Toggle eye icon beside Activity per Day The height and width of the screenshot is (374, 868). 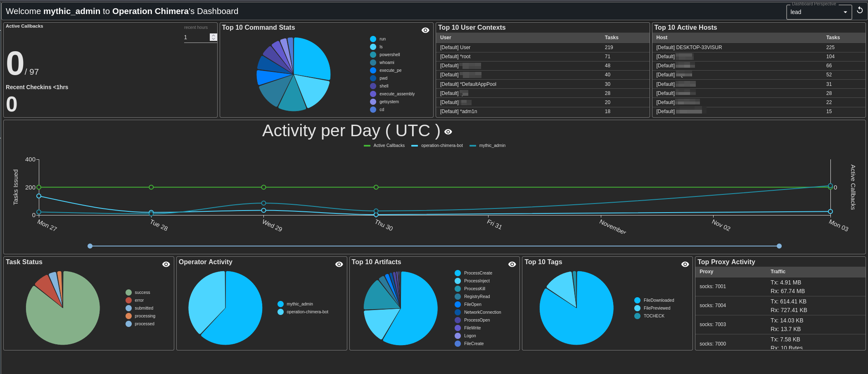[x=448, y=132]
